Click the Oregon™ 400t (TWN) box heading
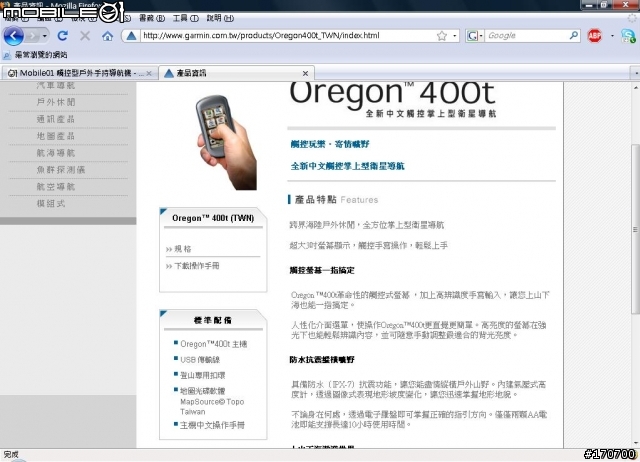 (213, 218)
